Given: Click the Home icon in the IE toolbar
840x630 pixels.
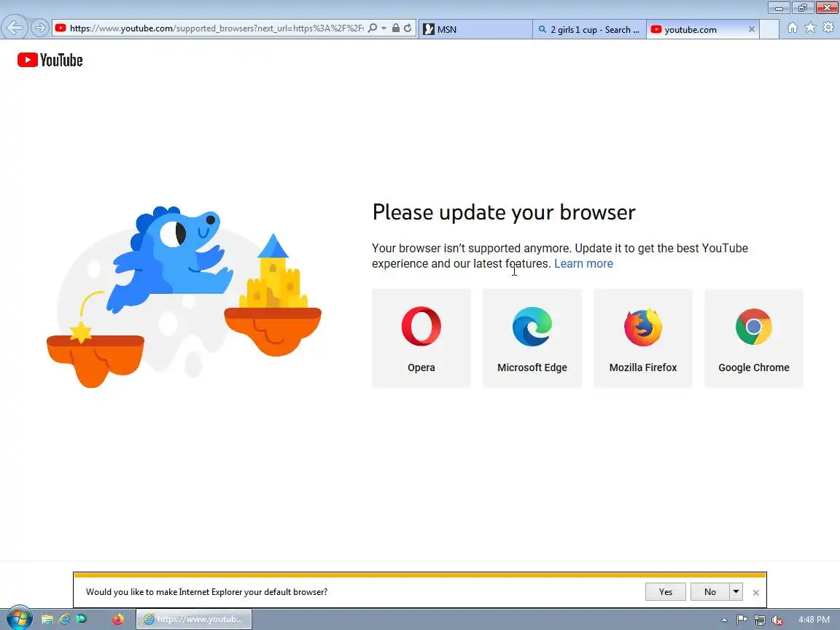Looking at the screenshot, I should point(793,28).
